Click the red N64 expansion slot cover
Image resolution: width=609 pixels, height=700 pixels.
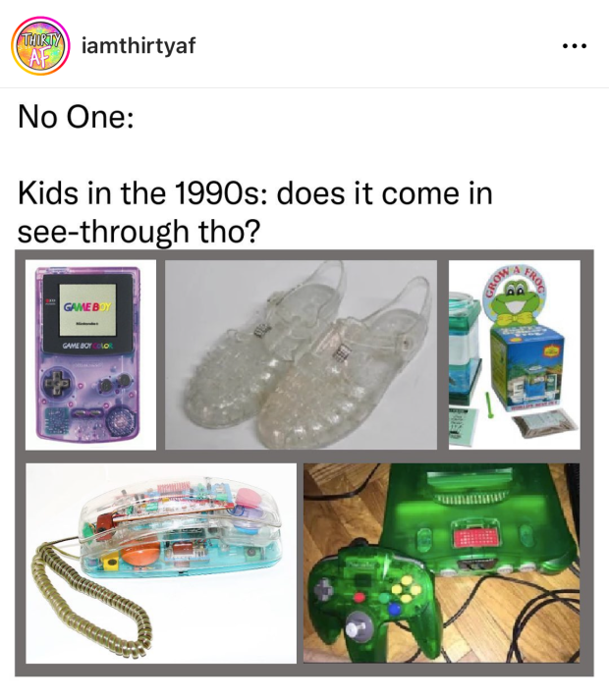tap(471, 537)
